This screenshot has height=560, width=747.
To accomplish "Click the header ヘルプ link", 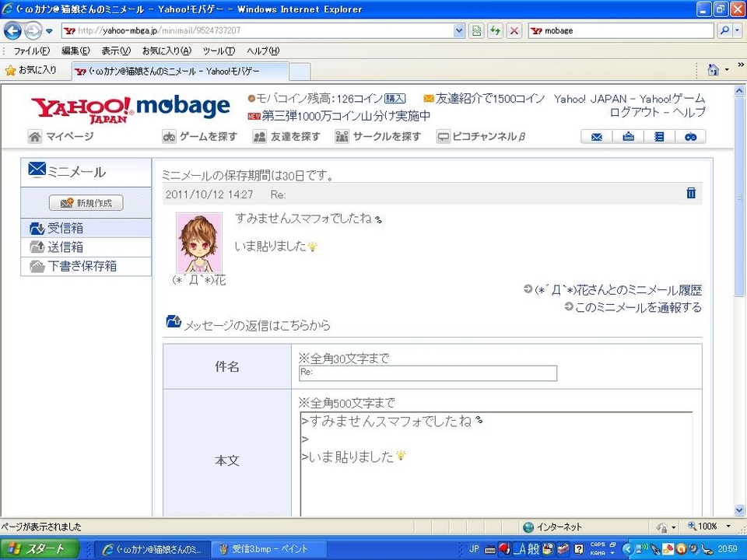I will pos(689,112).
